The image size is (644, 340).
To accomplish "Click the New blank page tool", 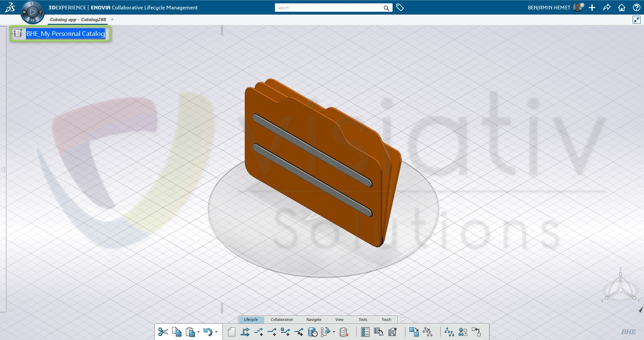I will point(231,332).
